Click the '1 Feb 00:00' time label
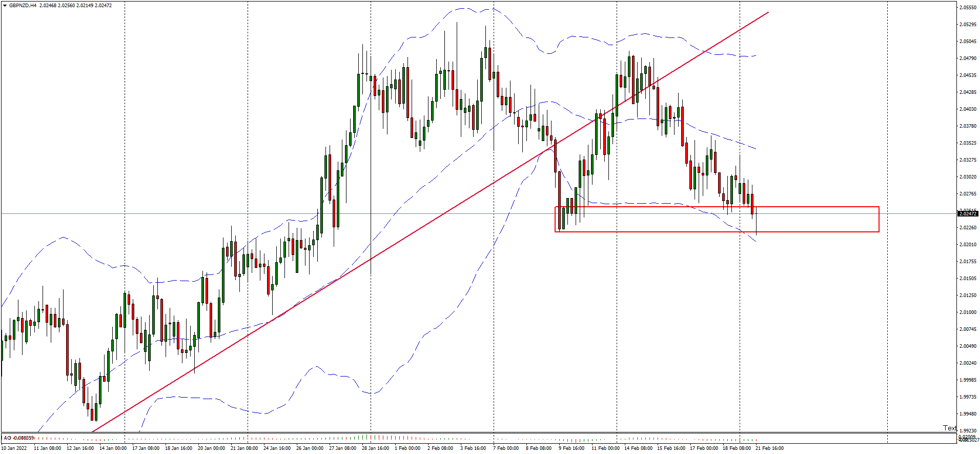Screen dimensions: 980x454 (407, 448)
